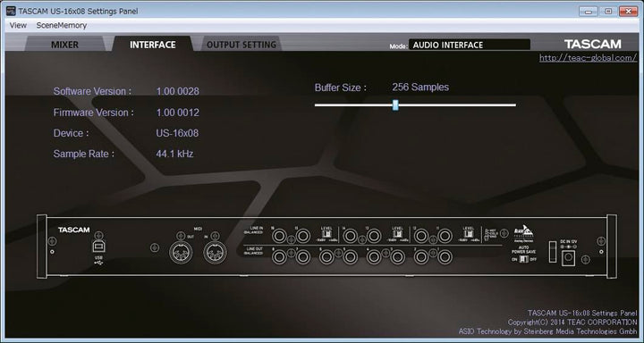Screen dimensions: 644x343
Task: Toggle LEVEL switch for inputs 13-14
Action: [x=397, y=234]
